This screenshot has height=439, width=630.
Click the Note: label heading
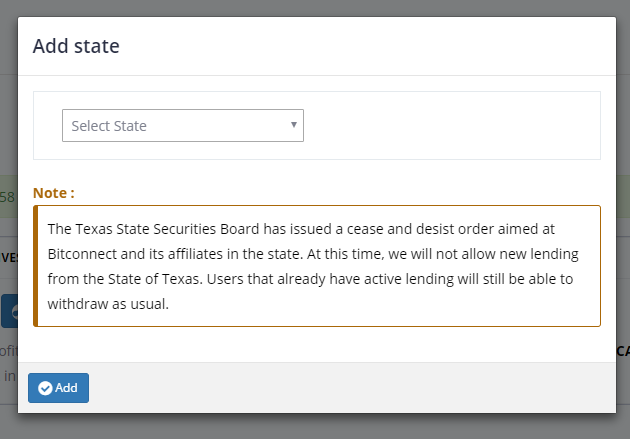pyautogui.click(x=54, y=192)
